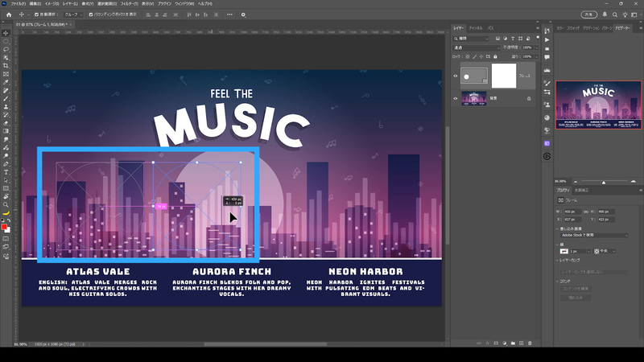Click the share button at top right
This screenshot has width=644, height=362.
coord(589,14)
